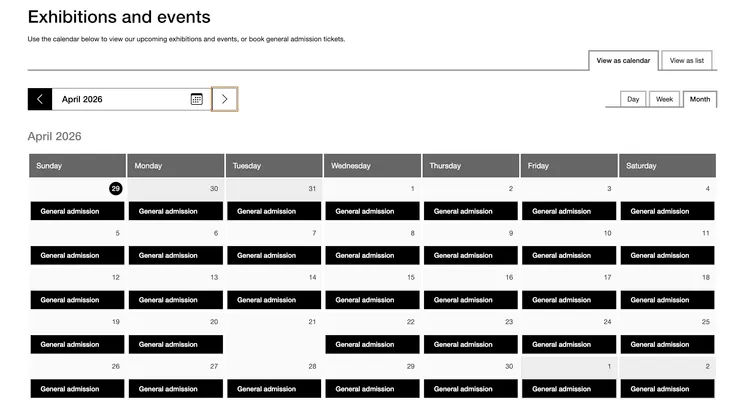The width and height of the screenshot is (740, 406).
Task: Switch to View as list tab
Action: (x=687, y=60)
